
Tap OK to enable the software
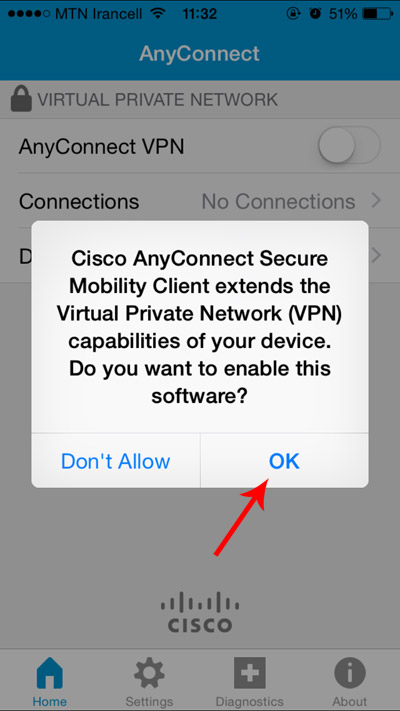click(284, 461)
